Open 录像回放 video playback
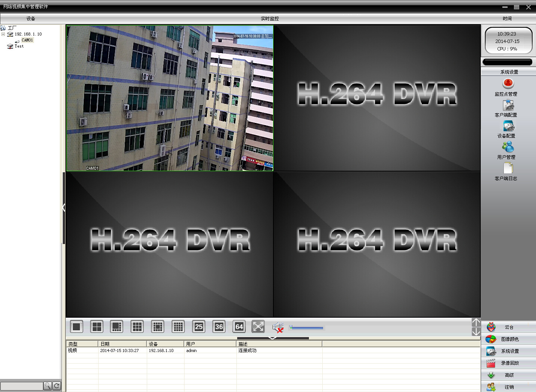The height and width of the screenshot is (392, 536). tap(509, 363)
